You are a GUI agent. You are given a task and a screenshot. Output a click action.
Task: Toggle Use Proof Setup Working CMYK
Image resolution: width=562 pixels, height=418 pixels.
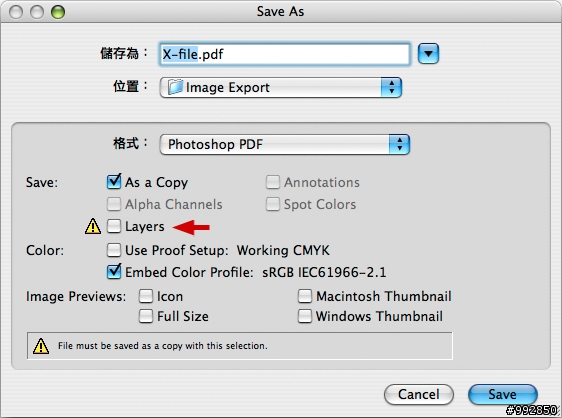114,250
